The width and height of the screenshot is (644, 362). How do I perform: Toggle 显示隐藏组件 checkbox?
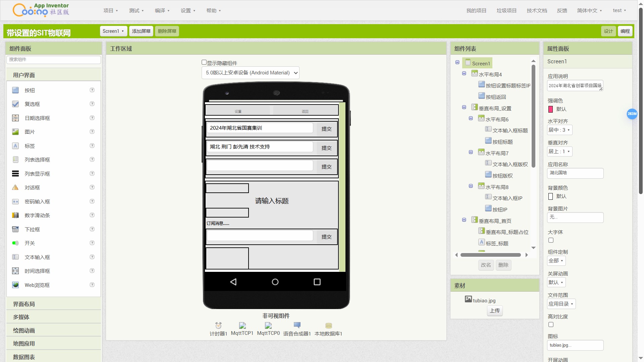[x=204, y=62]
